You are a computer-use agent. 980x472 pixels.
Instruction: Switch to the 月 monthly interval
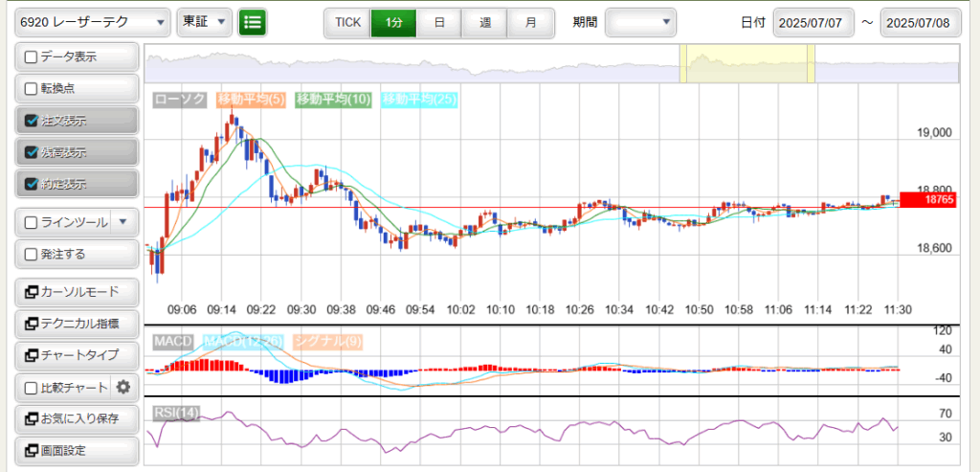pos(530,23)
